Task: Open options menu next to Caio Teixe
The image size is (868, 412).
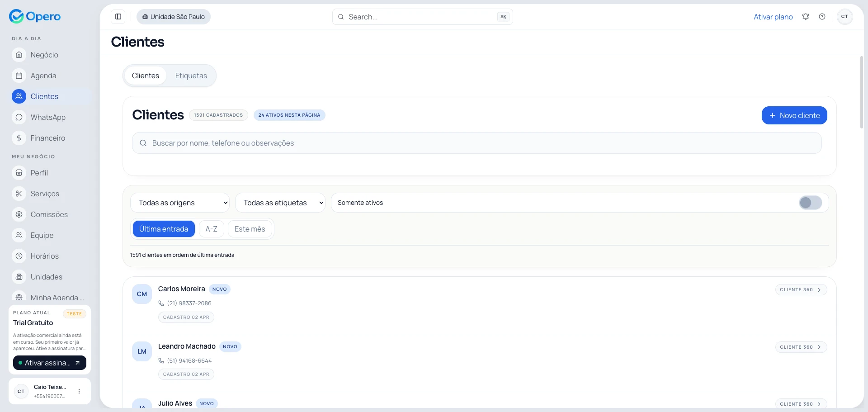Action: coord(80,391)
